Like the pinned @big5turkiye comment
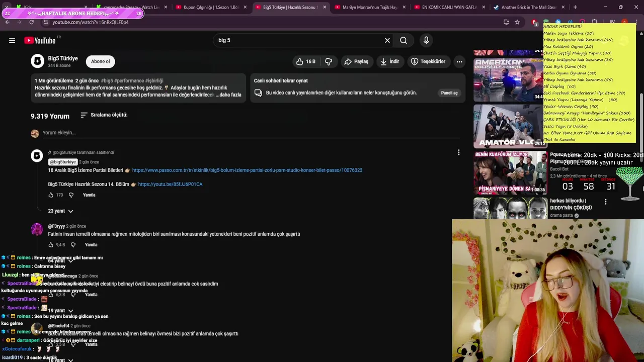Image resolution: width=644 pixels, height=362 pixels. 51,195
